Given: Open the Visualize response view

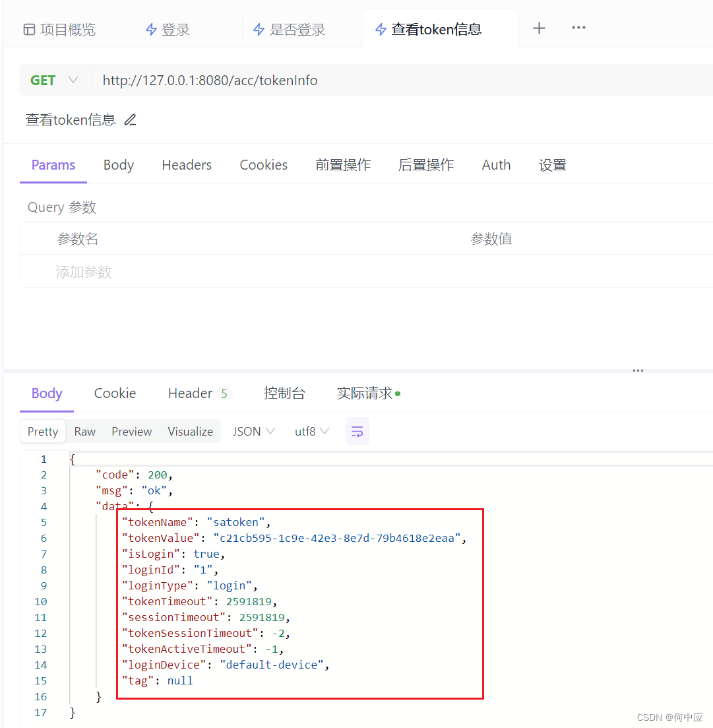Looking at the screenshot, I should pyautogui.click(x=190, y=431).
